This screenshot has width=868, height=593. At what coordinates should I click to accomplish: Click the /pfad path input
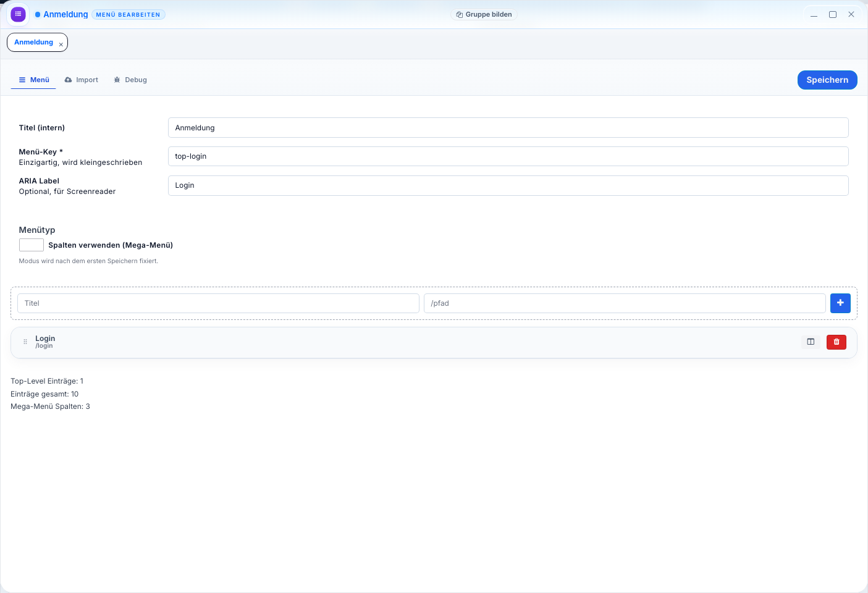point(624,303)
